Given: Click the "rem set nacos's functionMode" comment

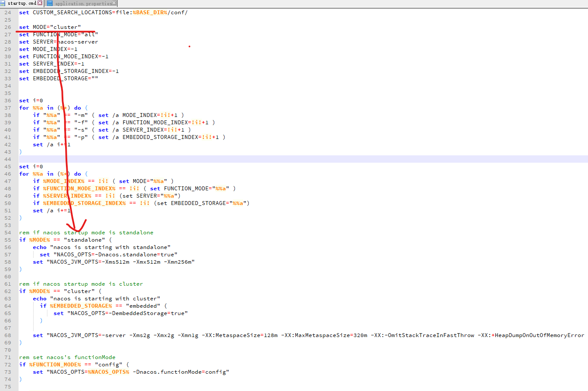Looking at the screenshot, I should 67,357.
